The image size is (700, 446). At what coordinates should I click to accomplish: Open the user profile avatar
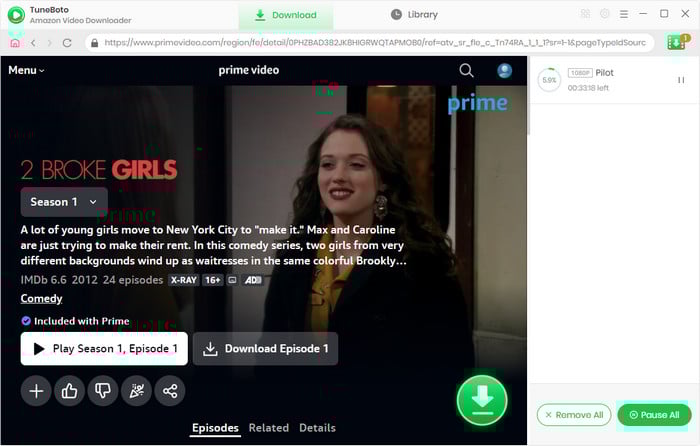[x=504, y=71]
